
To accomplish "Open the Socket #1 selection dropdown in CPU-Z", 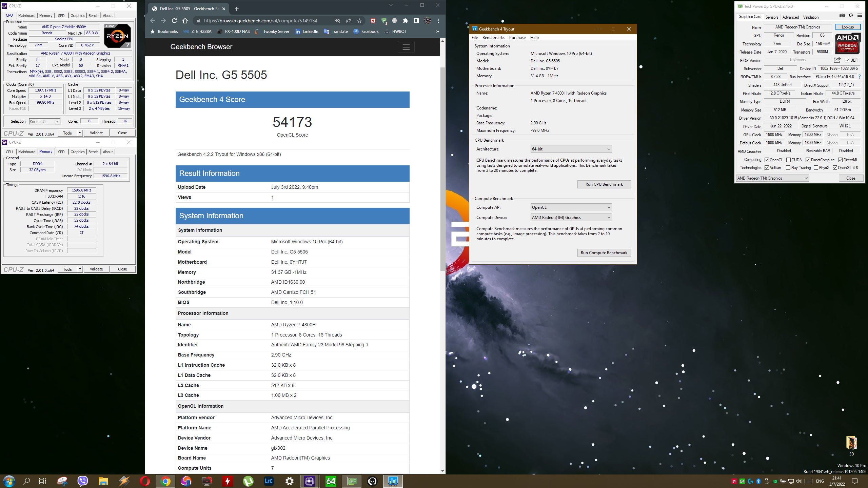I will tap(44, 121).
